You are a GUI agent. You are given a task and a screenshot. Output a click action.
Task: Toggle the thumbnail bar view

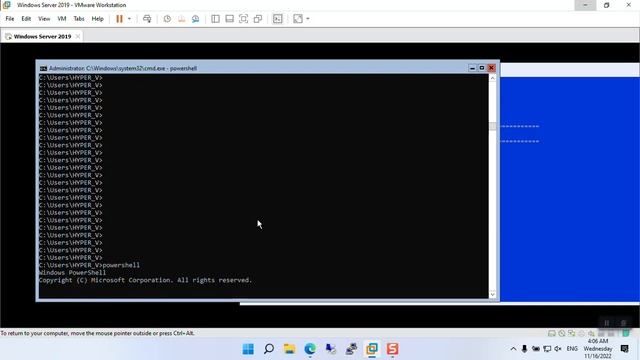point(229,19)
